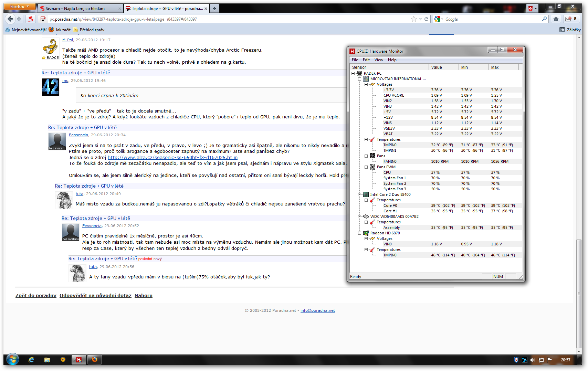Collapse the motherboard Voltages group

366,84
